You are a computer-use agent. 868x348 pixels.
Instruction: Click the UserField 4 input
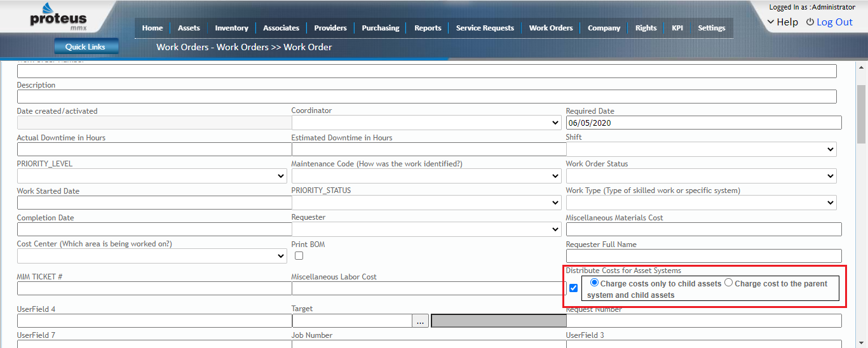click(154, 321)
